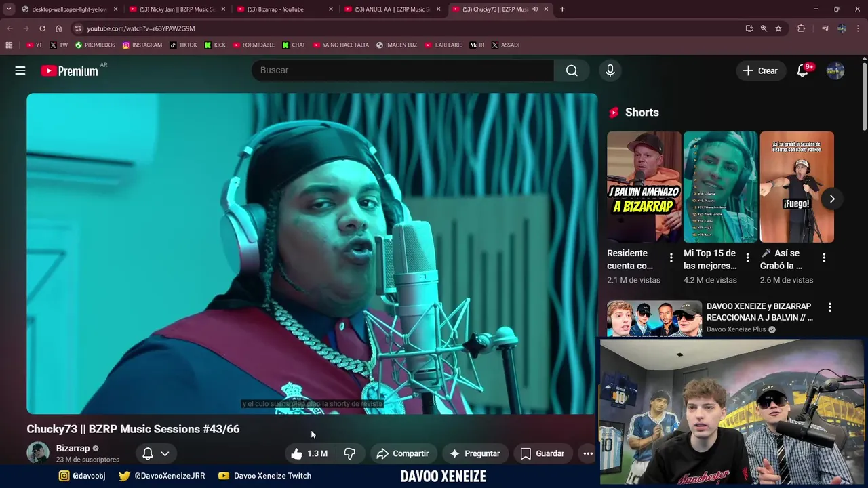
Task: Bookmark this page with the star
Action: pos(778,28)
